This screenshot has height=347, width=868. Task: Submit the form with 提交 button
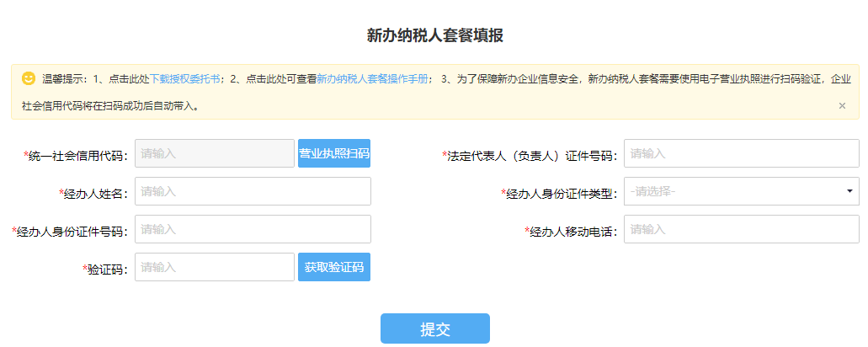point(434,328)
